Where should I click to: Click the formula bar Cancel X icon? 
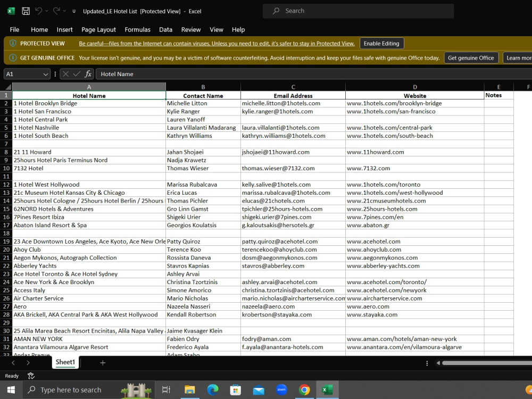tap(66, 74)
